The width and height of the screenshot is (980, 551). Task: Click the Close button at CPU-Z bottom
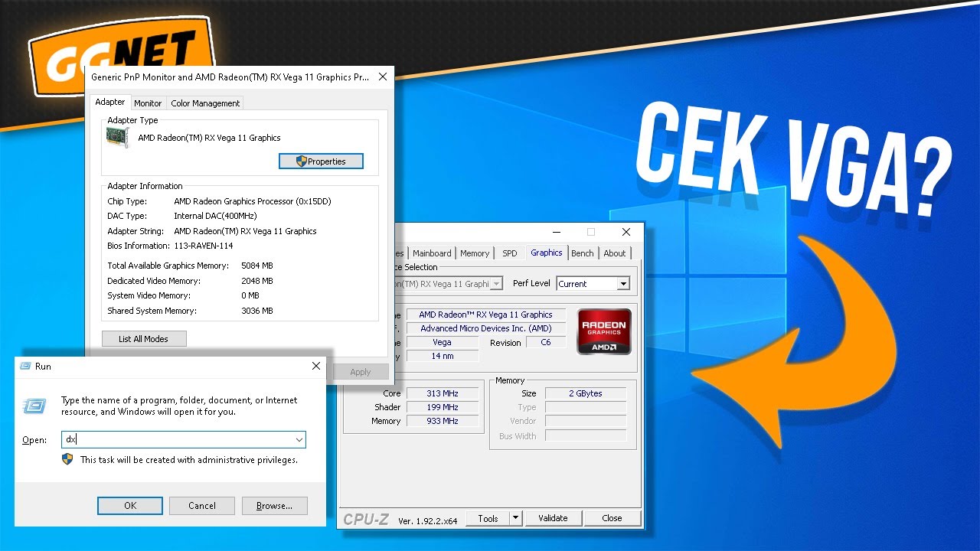(x=612, y=518)
